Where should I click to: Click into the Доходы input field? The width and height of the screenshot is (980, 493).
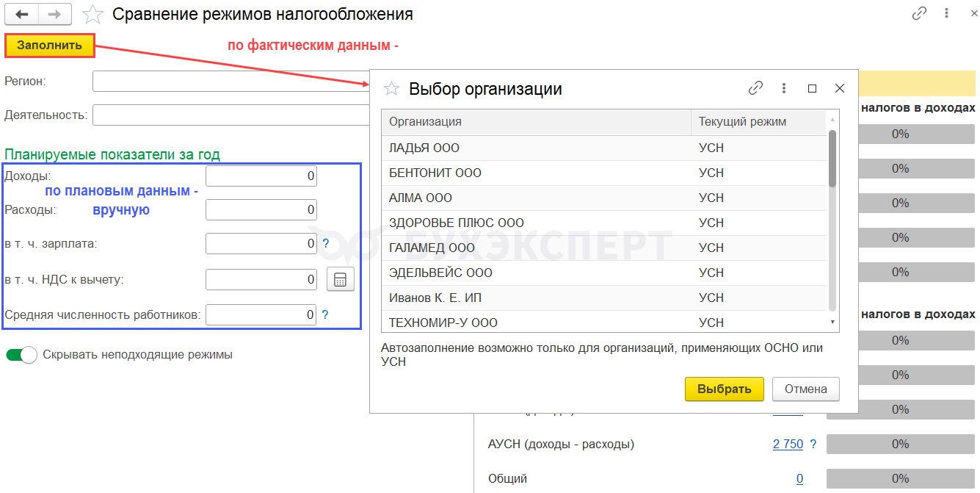tap(261, 176)
